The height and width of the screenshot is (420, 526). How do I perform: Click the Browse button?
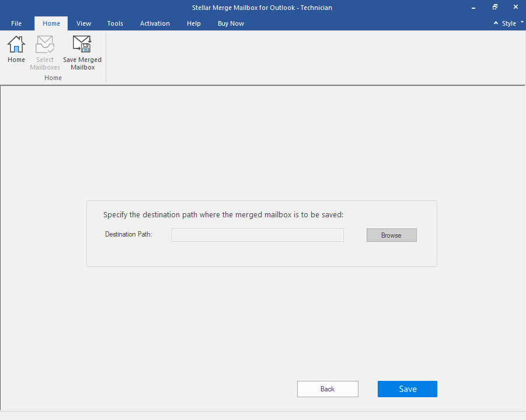tap(392, 235)
